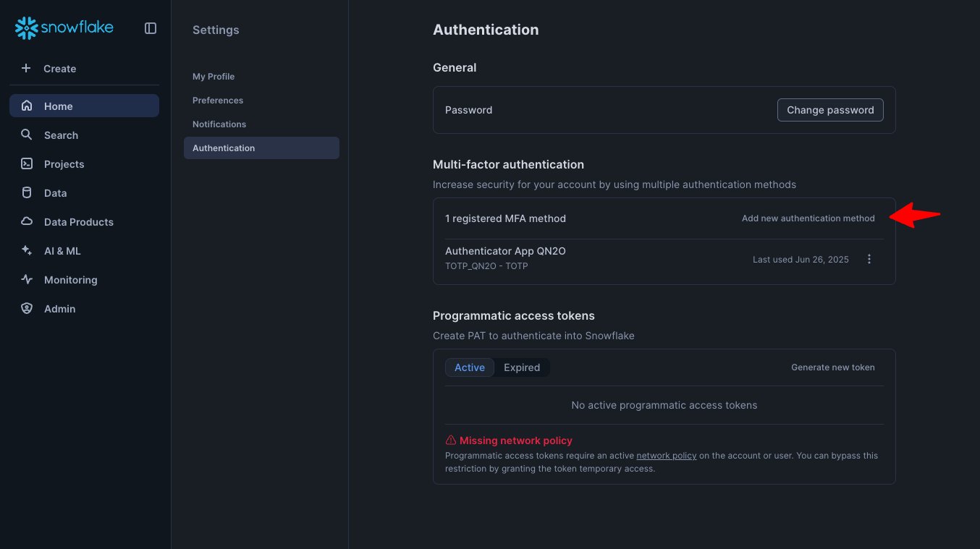980x549 pixels.
Task: Click the plus icon next to Create
Action: [x=26, y=68]
